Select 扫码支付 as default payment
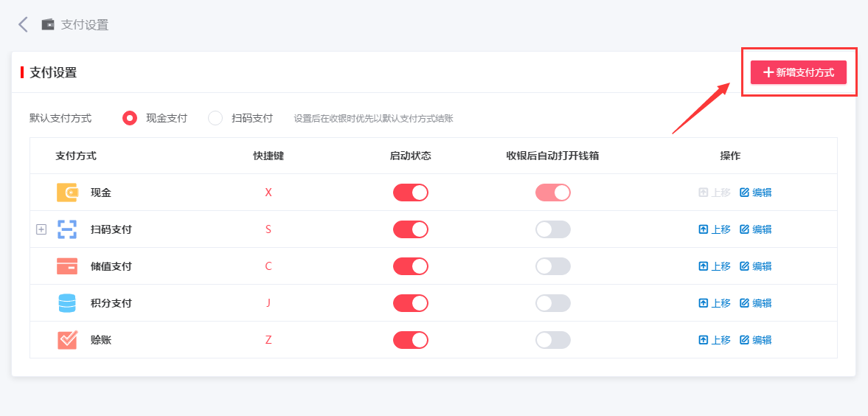This screenshot has height=416, width=868. [215, 118]
